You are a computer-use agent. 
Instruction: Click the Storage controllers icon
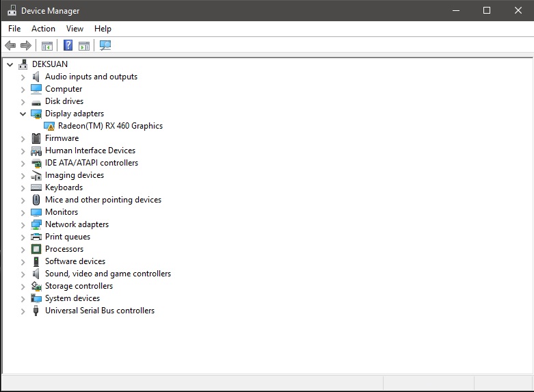[x=36, y=286]
